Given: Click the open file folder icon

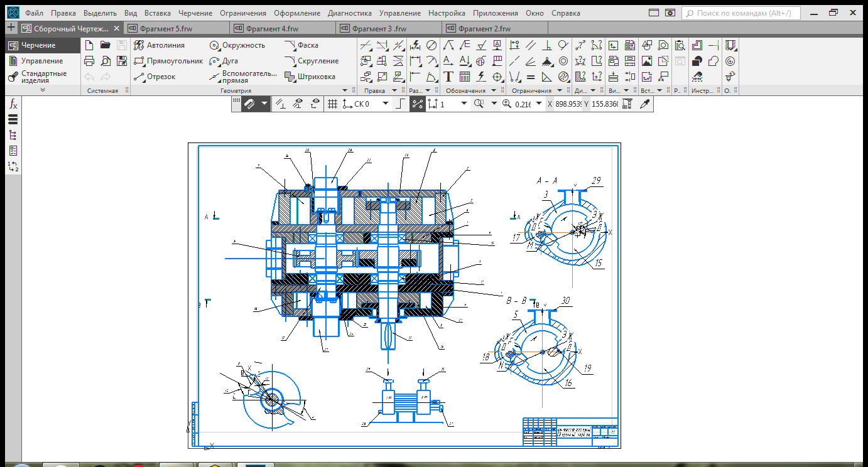Looking at the screenshot, I should pyautogui.click(x=106, y=45).
